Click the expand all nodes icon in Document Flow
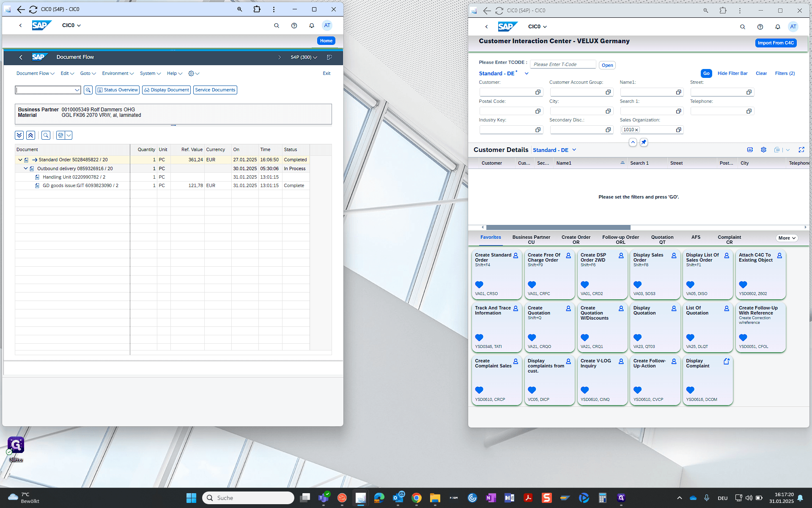 click(x=19, y=135)
